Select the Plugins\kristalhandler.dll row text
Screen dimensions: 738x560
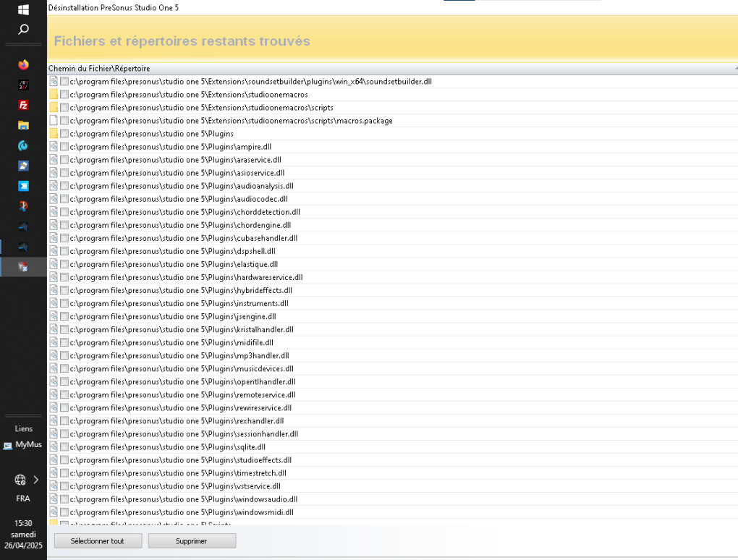(x=182, y=329)
